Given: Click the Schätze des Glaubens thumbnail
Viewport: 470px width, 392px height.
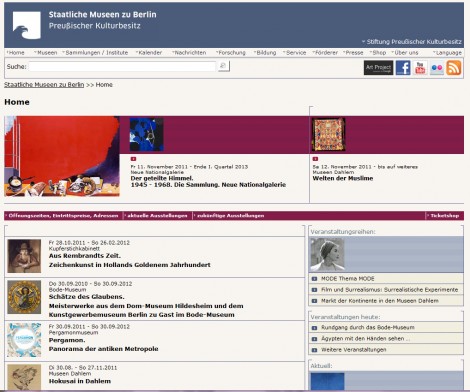Looking at the screenshot, I should coord(24,297).
